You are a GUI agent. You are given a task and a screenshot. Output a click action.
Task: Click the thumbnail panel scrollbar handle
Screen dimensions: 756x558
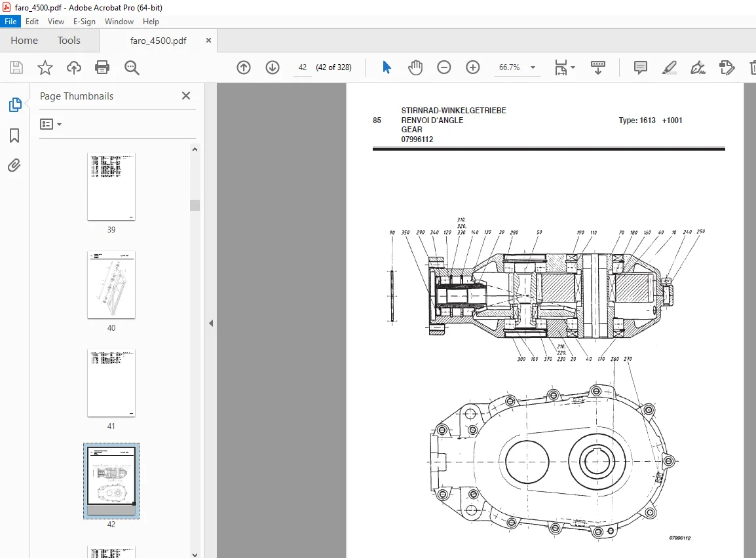(195, 205)
